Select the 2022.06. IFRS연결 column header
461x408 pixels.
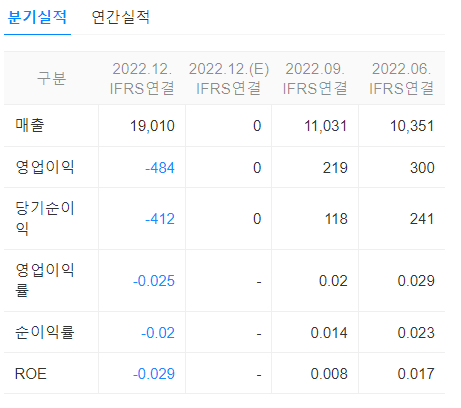401,79
